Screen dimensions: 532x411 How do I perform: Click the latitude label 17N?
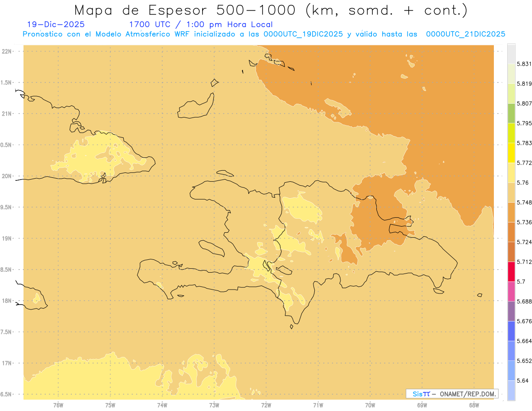pos(7,363)
